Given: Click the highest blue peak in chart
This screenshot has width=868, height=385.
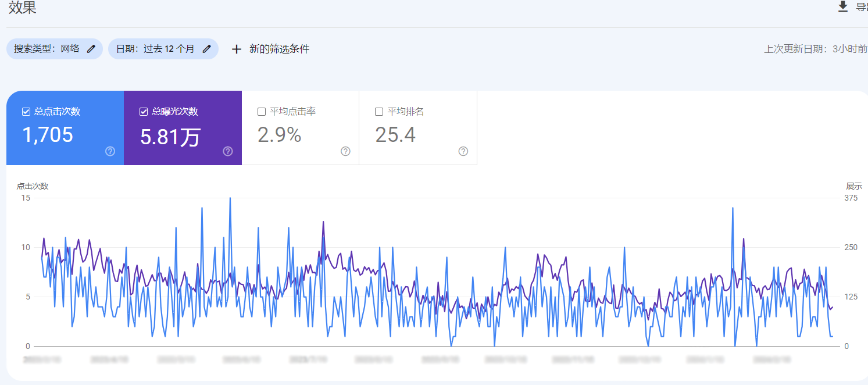Looking at the screenshot, I should 230,198.
